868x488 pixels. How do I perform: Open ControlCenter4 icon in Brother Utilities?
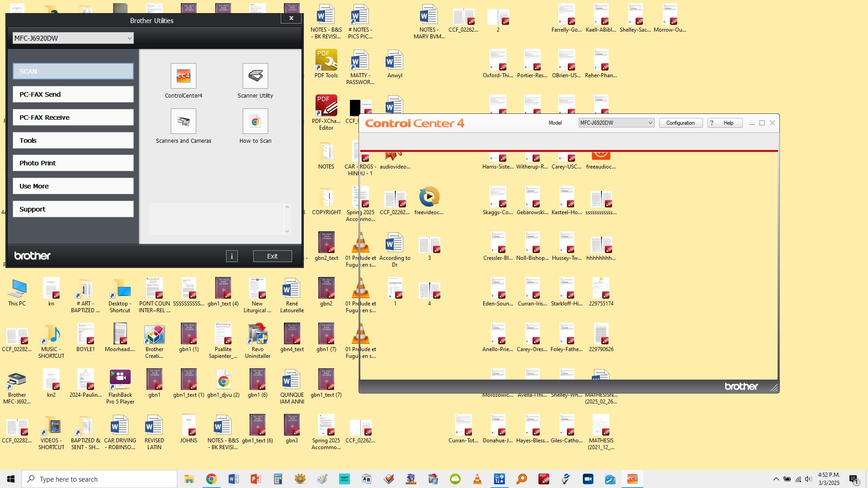(183, 76)
